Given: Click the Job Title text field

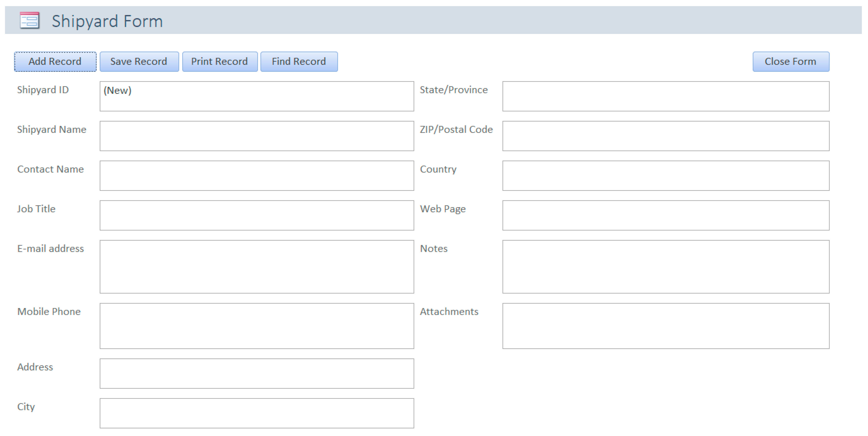Looking at the screenshot, I should click(x=256, y=215).
